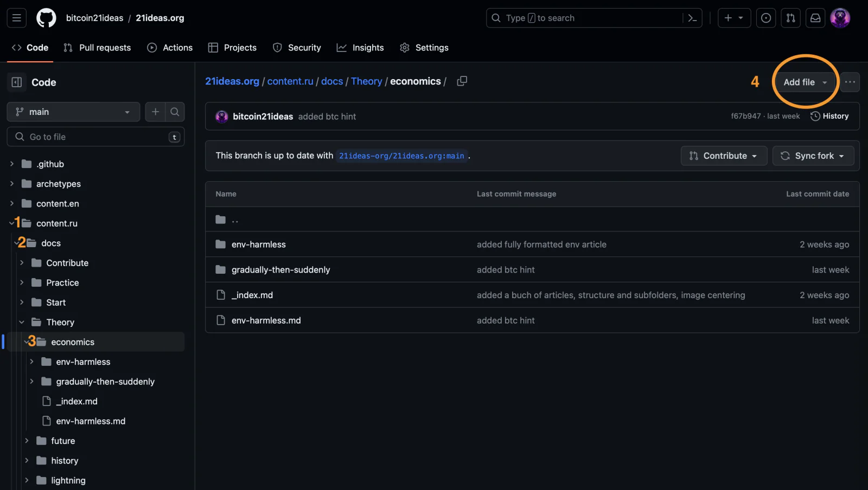
Task: Click the Type / to search box
Action: click(x=594, y=18)
